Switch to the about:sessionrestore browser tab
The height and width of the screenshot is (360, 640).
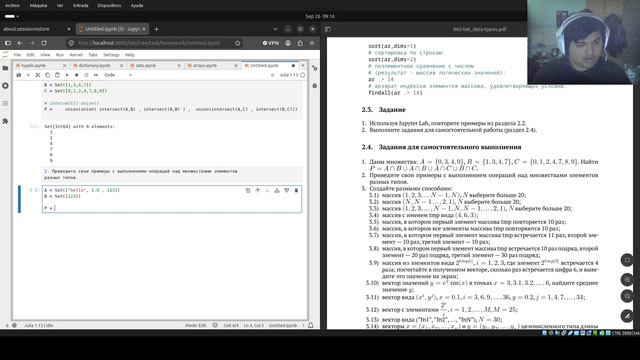[x=36, y=29]
